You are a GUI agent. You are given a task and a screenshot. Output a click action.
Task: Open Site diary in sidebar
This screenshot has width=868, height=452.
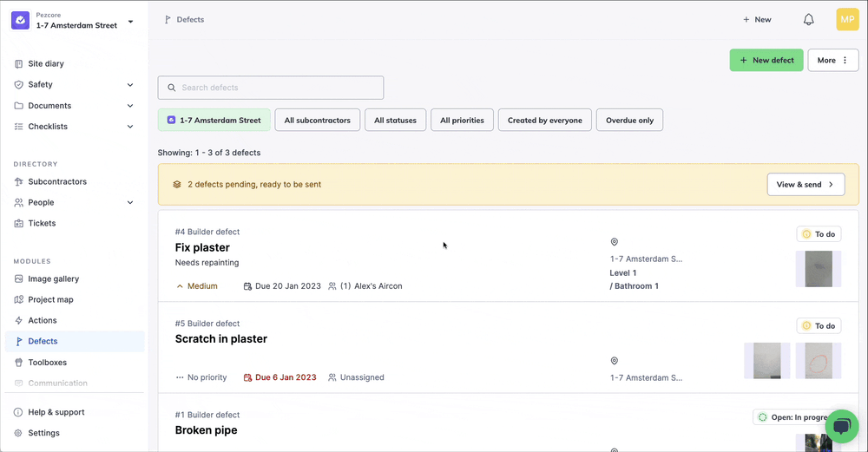[x=46, y=63]
